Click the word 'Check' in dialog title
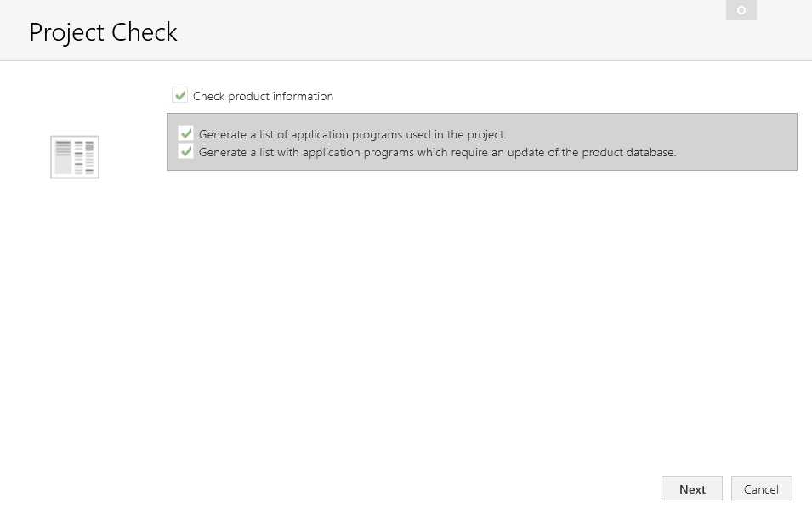This screenshot has height=508, width=812. coord(145,32)
